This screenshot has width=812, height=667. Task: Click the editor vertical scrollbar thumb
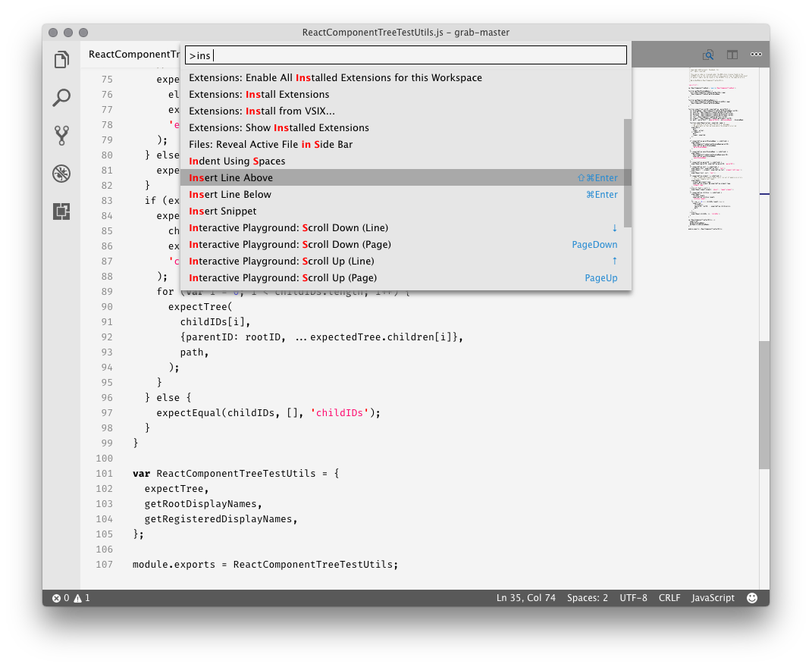tap(764, 405)
